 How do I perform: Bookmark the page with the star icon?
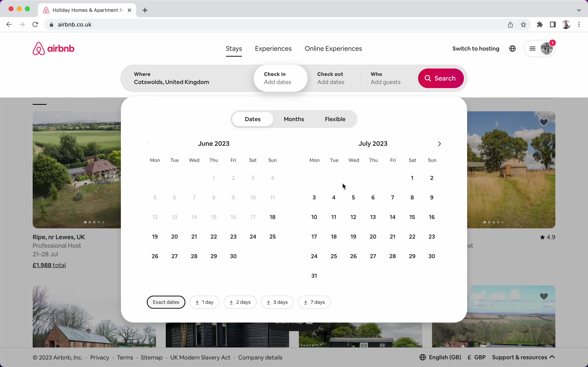pyautogui.click(x=523, y=24)
